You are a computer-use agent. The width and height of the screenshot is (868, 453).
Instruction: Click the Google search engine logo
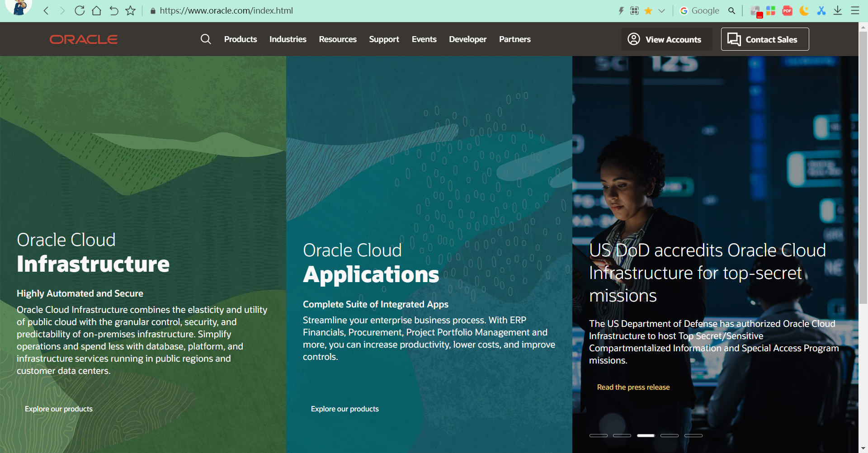[x=684, y=10]
